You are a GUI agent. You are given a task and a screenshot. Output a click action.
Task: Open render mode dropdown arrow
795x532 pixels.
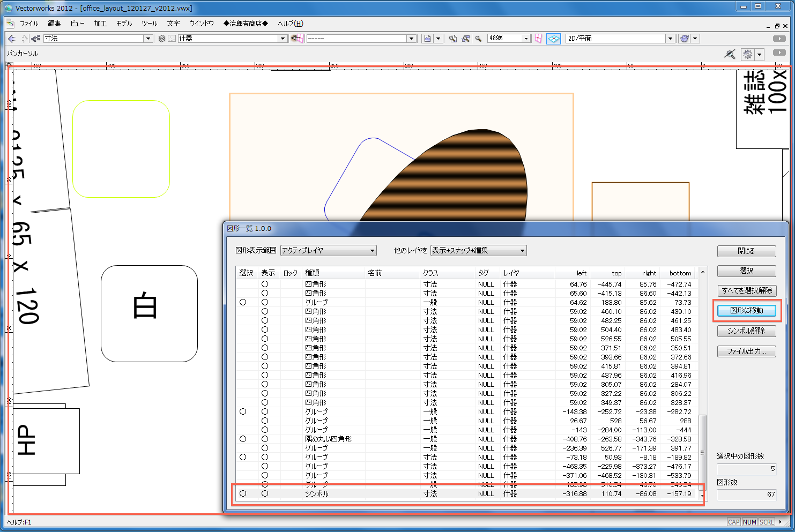click(695, 39)
